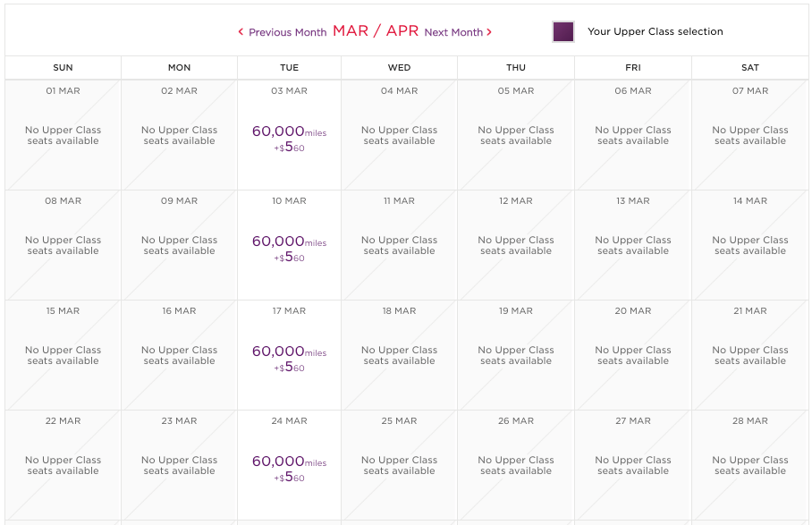Click the 22 MAR no-seats cell

pos(63,465)
